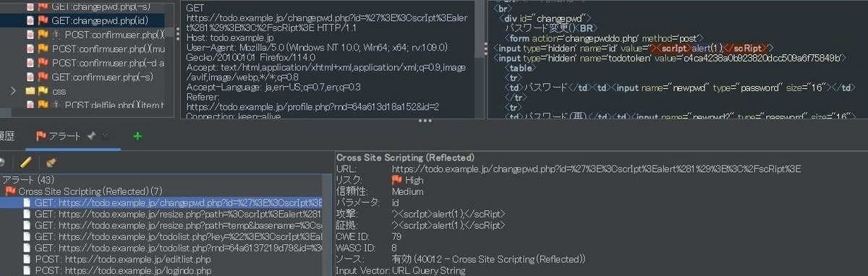Click the green plus add-tab icon

[x=137, y=136]
